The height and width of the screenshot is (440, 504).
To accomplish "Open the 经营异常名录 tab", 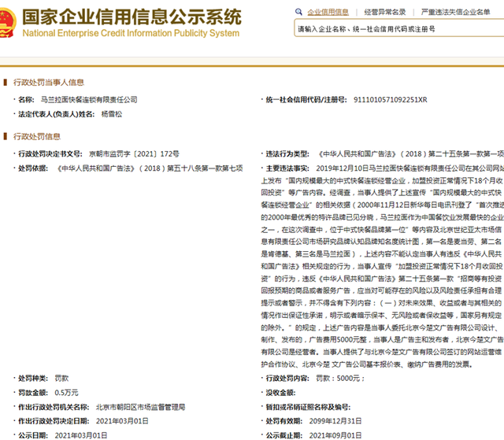I will click(385, 13).
